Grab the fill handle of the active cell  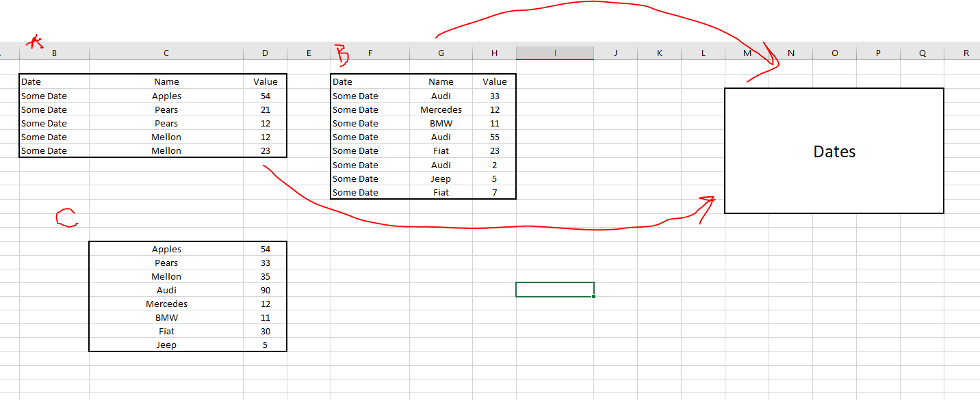tap(593, 296)
